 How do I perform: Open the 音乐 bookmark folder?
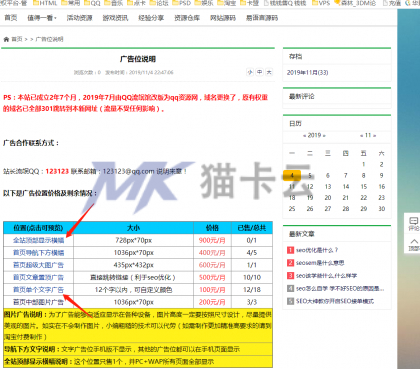click(114, 3)
